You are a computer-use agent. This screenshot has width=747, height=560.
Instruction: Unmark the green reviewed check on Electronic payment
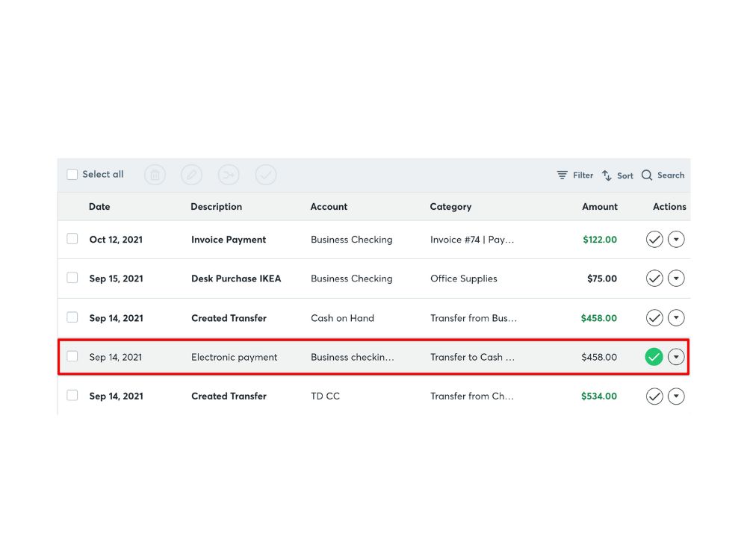(x=654, y=357)
